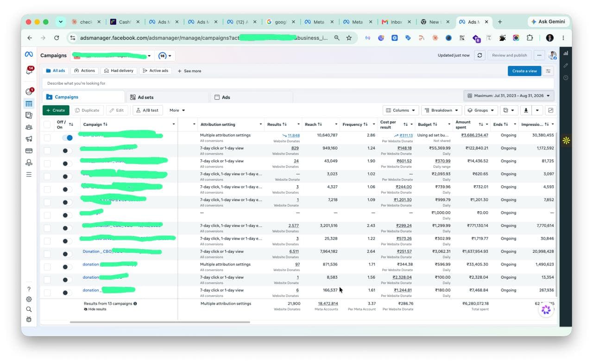Open the date range Maximum dropdown
This screenshot has height=364, width=593.
509,96
